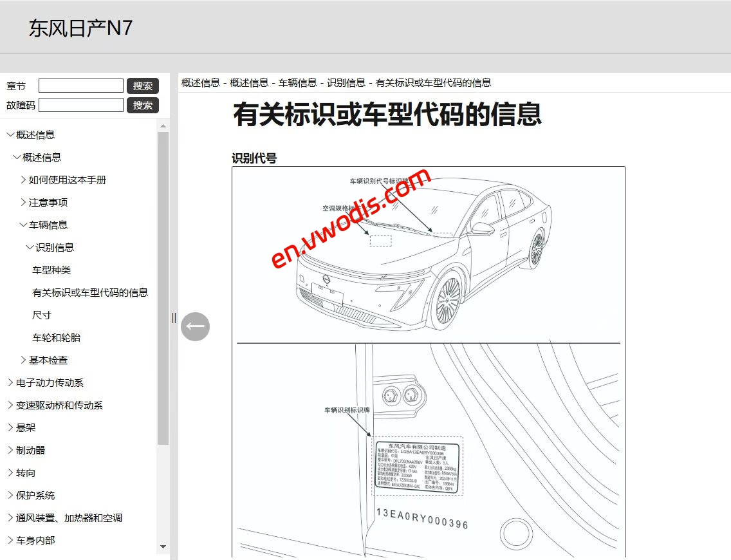Select the 尺寸 page in the tree
This screenshot has height=560, width=731.
[40, 315]
